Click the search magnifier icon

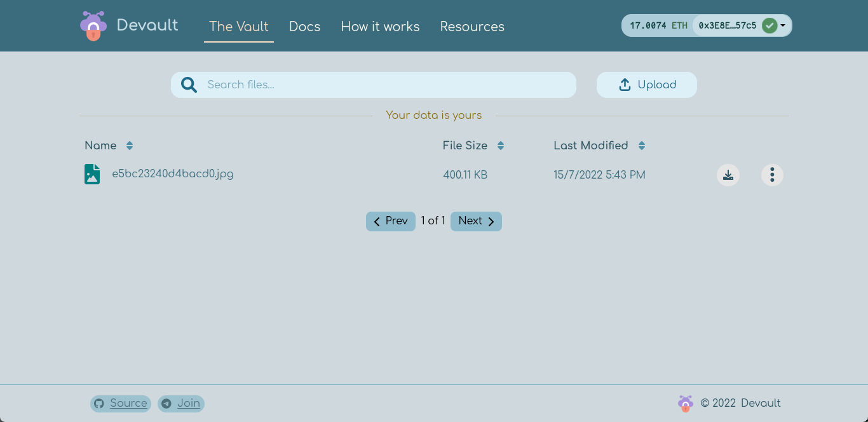[189, 85]
